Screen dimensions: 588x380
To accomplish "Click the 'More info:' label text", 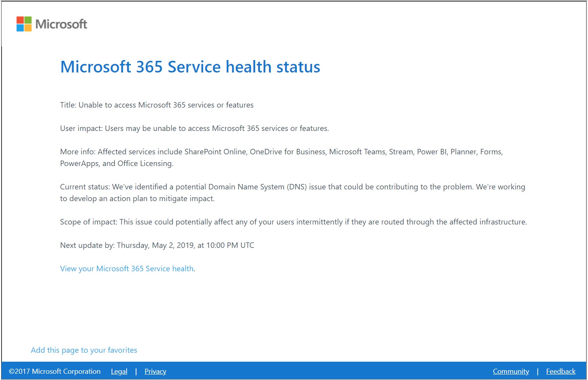I will pos(78,152).
